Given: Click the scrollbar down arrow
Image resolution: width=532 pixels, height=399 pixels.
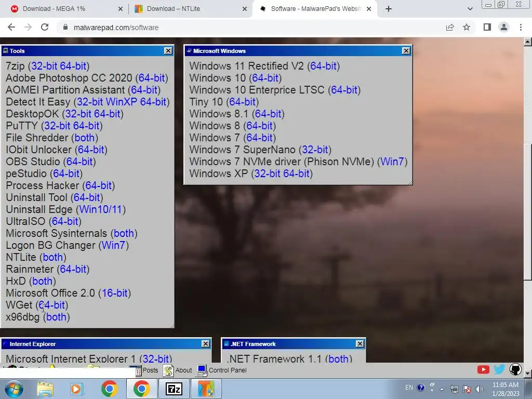Looking at the screenshot, I should click(528, 373).
